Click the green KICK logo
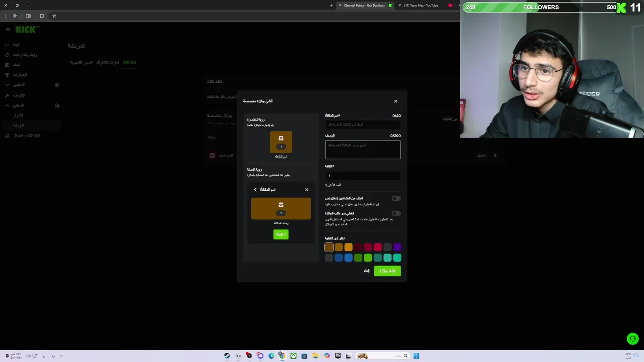Viewport: 644px width, 362px height. [25, 30]
